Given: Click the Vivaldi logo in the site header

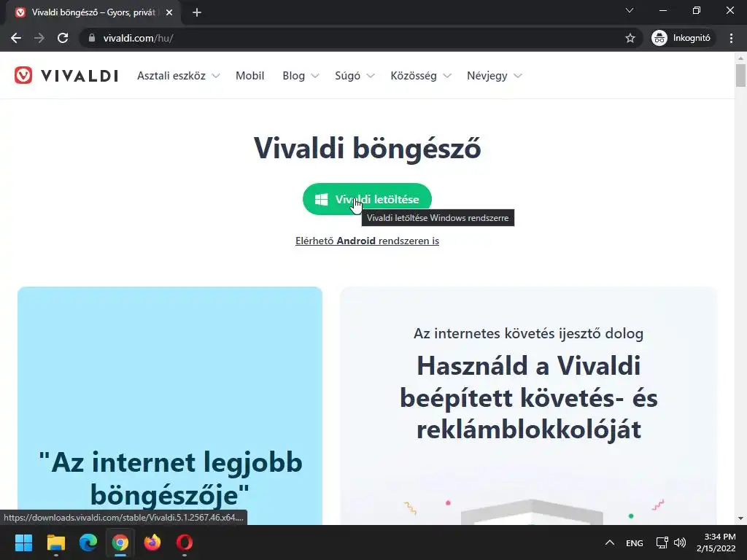Looking at the screenshot, I should tap(66, 76).
